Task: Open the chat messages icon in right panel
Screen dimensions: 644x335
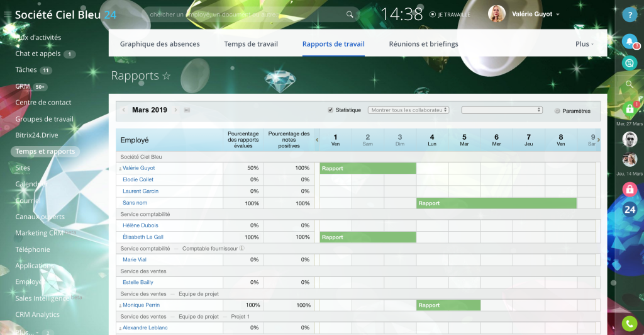Action: tap(629, 62)
